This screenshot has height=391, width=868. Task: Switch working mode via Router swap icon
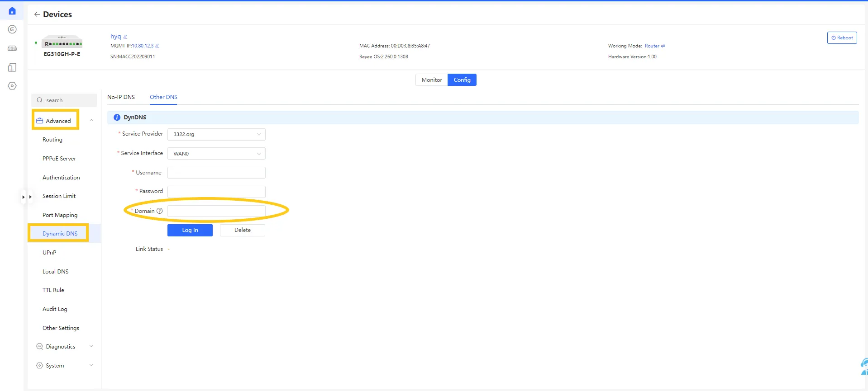pos(663,46)
